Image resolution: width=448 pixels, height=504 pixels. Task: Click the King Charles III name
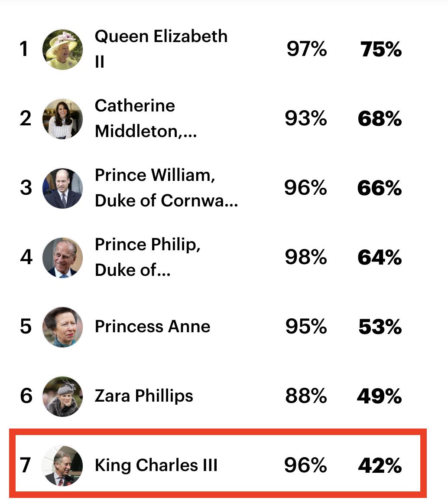click(156, 465)
